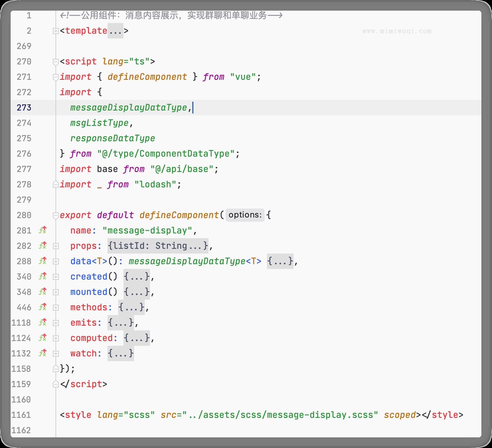Click the override gutter icon beside watch
This screenshot has width=492, height=448.
pos(43,353)
